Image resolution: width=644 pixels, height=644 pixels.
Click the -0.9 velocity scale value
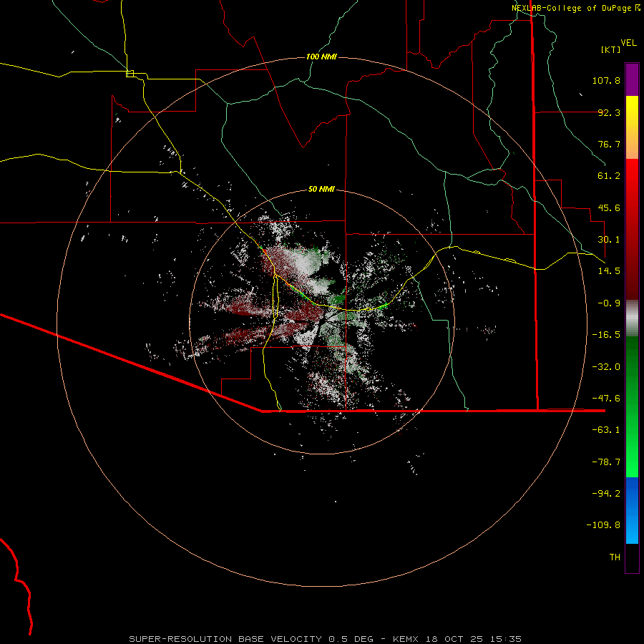click(609, 303)
